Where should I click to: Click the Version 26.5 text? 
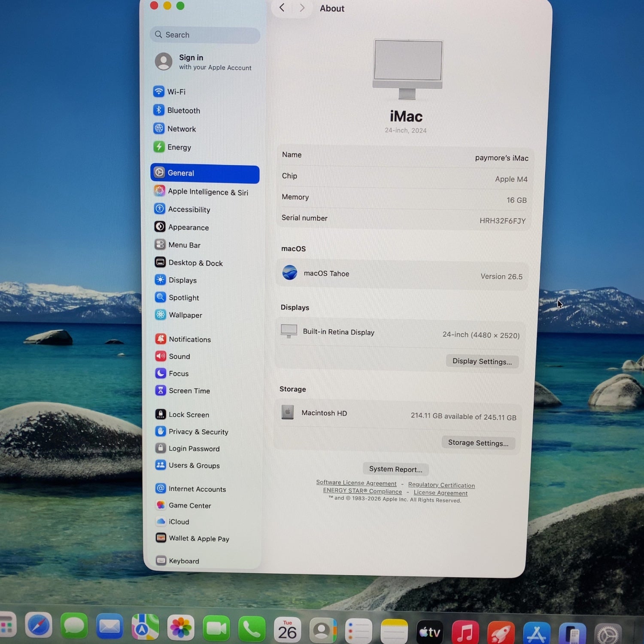(x=501, y=276)
